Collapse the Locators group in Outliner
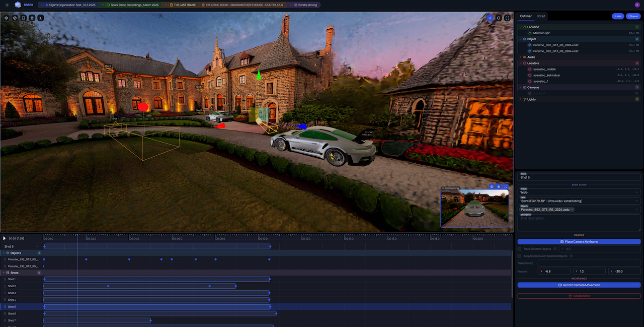This screenshot has height=327, width=644. (x=521, y=63)
